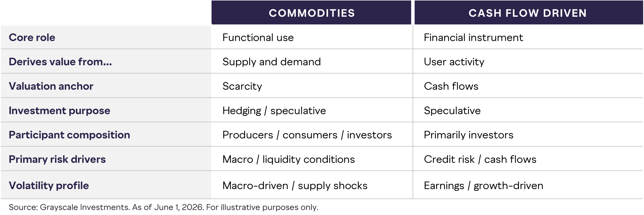Screen dimensions: 644x215
Task: Click the Grayscale Investments source note
Action: [164, 207]
